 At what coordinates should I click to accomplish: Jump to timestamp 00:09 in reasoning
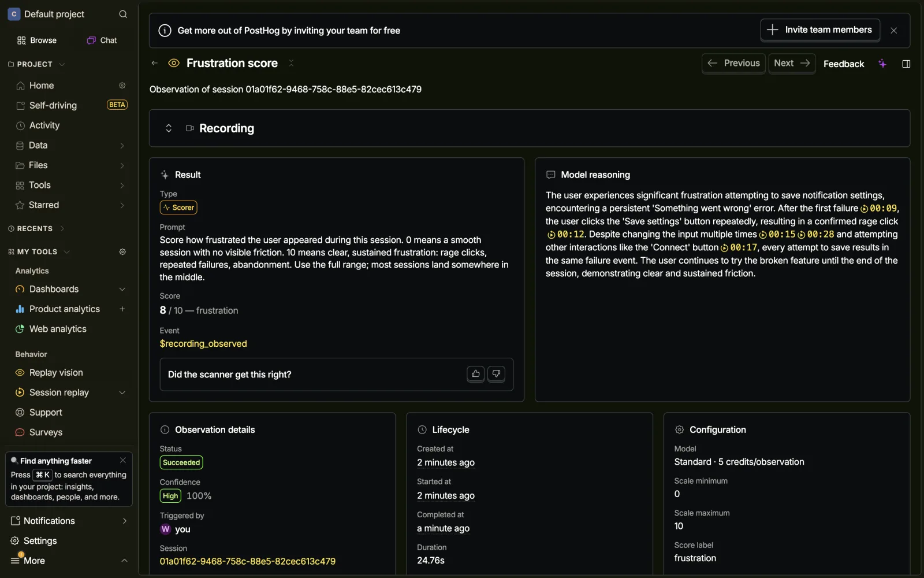879,208
